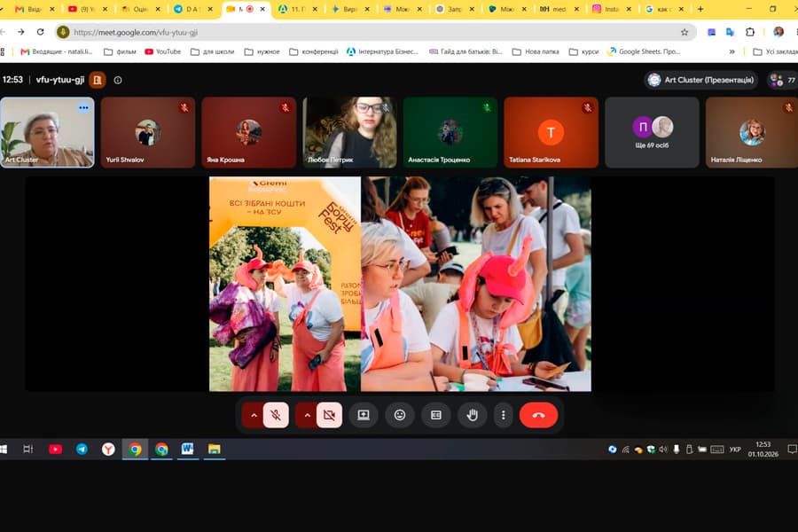Open the Chrome extensions puzzle icon
This screenshot has width=798, height=532.
coord(749,32)
